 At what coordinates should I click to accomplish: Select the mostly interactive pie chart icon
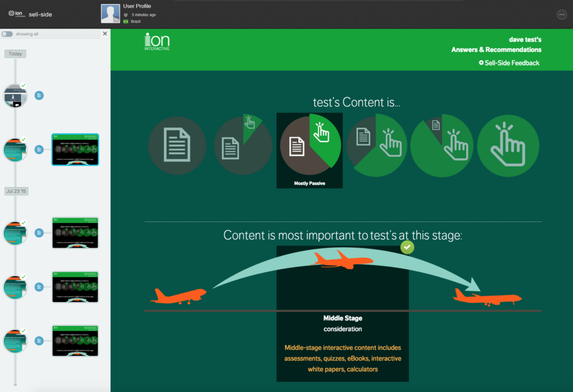coord(442,145)
